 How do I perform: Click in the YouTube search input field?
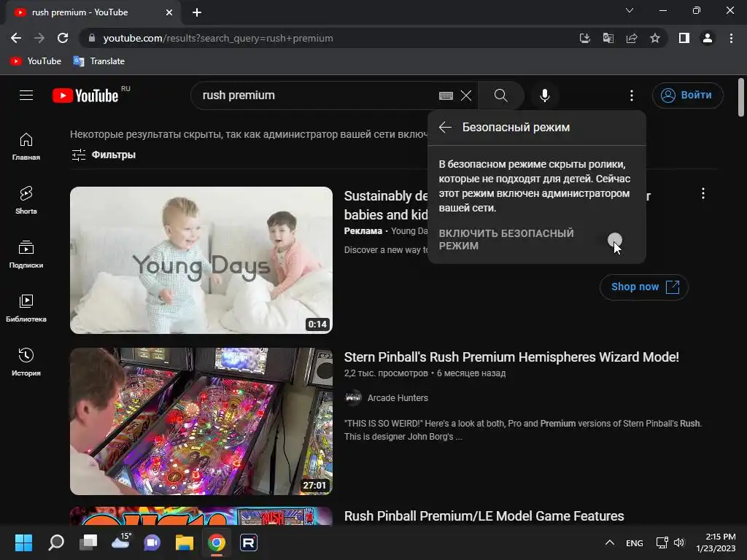point(314,96)
